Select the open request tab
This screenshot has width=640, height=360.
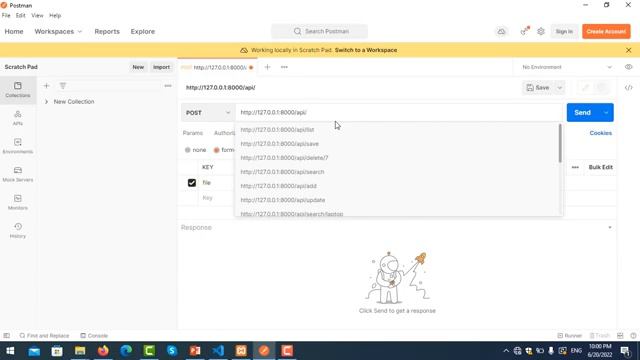(x=217, y=67)
